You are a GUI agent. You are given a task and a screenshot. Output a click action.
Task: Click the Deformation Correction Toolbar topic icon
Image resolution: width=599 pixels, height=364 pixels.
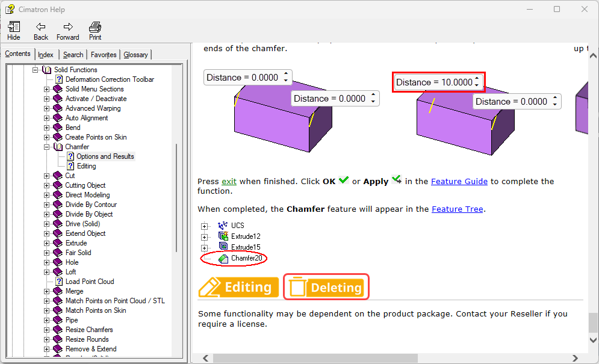[59, 79]
